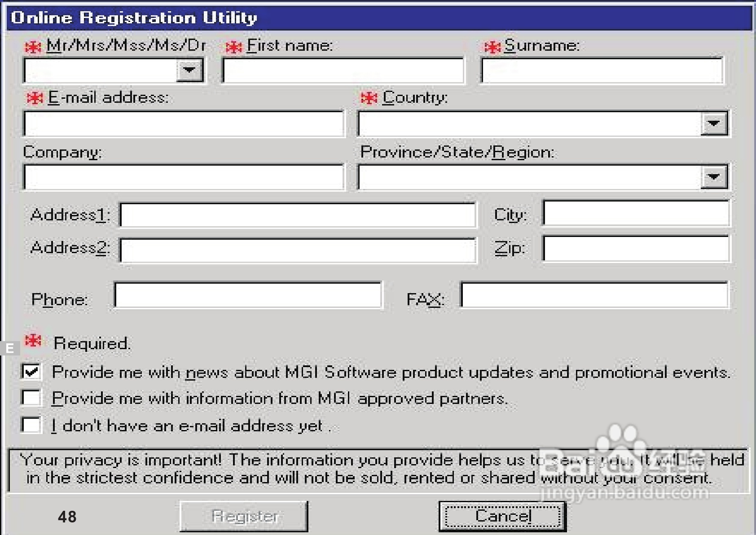Open the Mr/Mrs/Mss/Ms/Dr title dropdown
This screenshot has height=535, width=756.
(x=189, y=70)
